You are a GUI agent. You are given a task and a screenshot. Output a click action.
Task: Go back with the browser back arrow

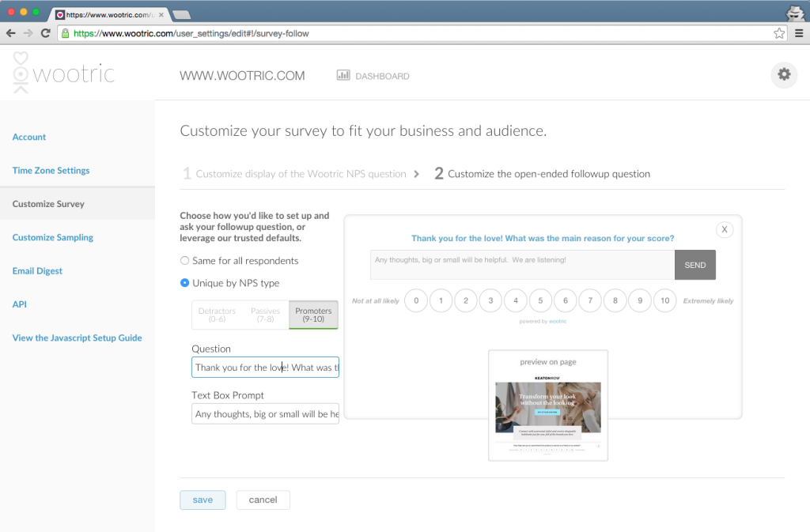[11, 33]
